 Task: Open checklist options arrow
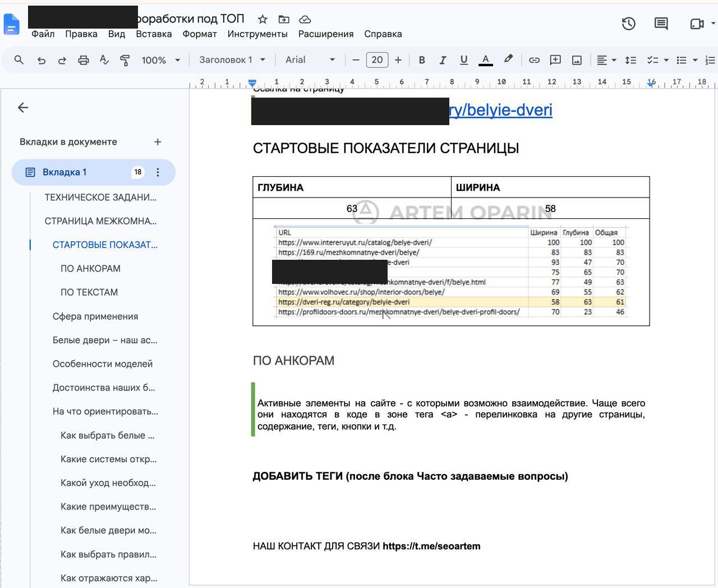pos(666,60)
